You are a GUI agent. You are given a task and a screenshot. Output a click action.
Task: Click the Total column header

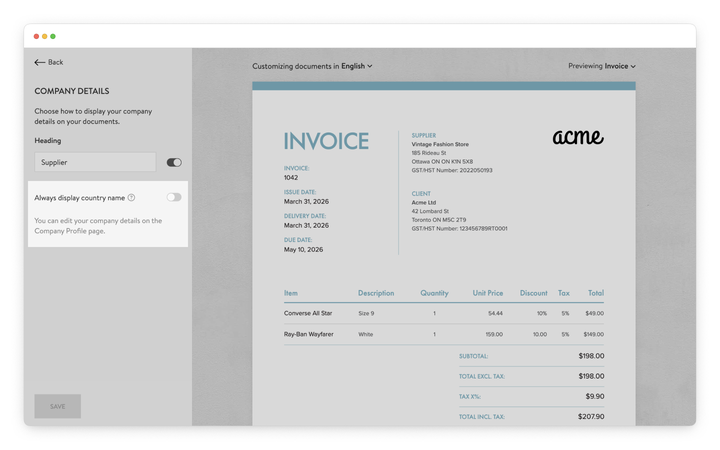[x=595, y=293]
